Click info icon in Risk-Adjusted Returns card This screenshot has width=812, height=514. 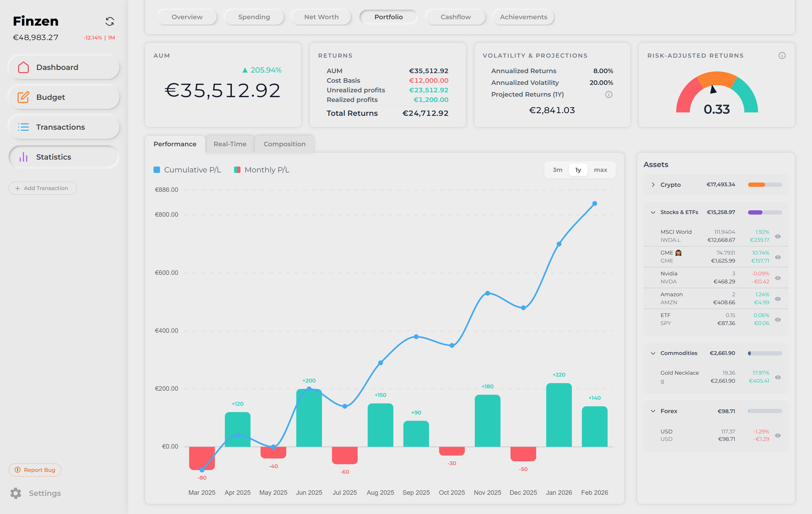(x=782, y=56)
